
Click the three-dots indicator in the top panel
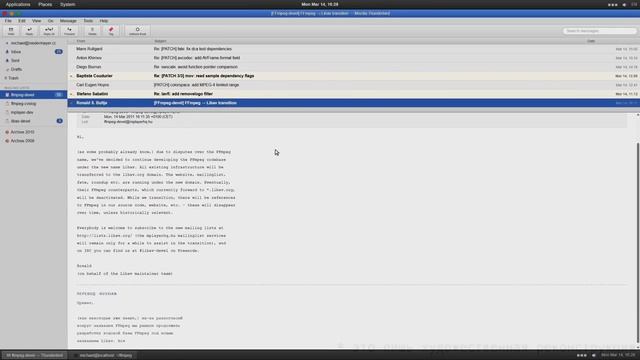coord(612,4)
